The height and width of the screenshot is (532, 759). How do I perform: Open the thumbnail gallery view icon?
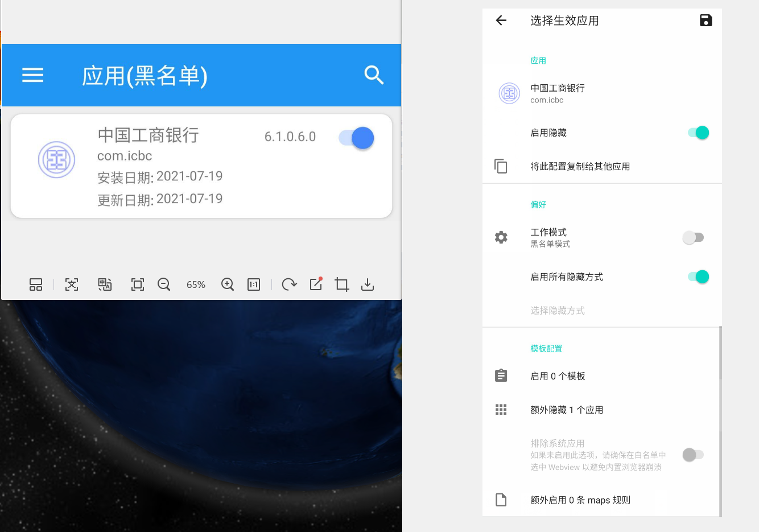click(x=36, y=284)
